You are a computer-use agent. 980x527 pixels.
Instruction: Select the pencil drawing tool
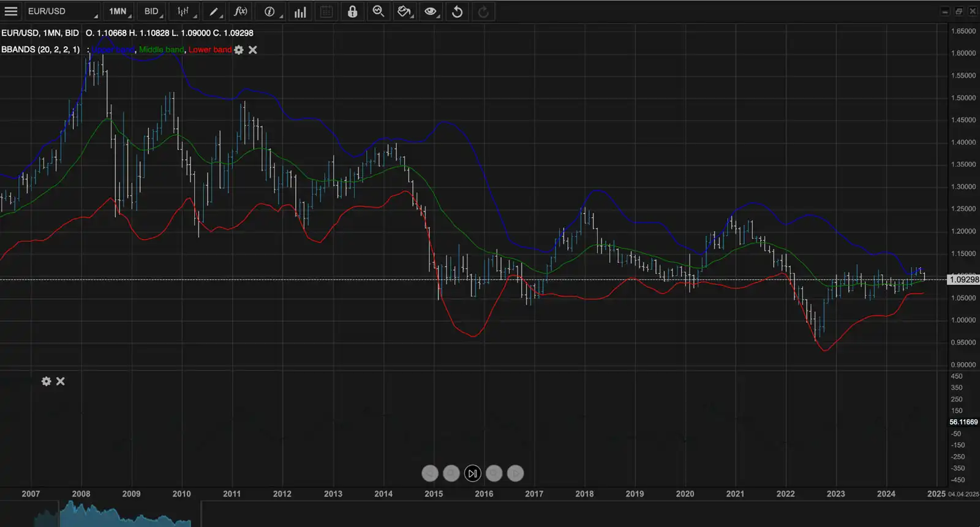(x=213, y=12)
